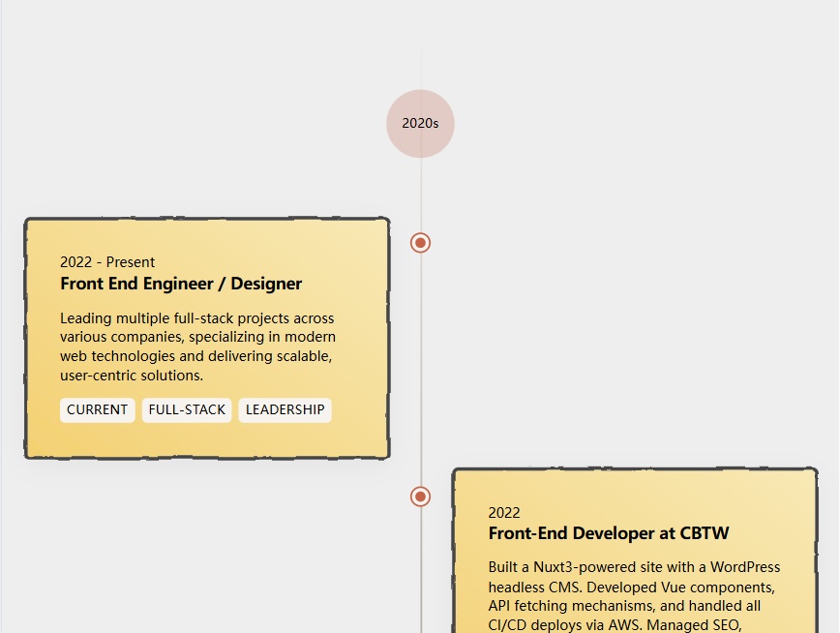Click the "user-centric solutions" text

click(x=132, y=376)
